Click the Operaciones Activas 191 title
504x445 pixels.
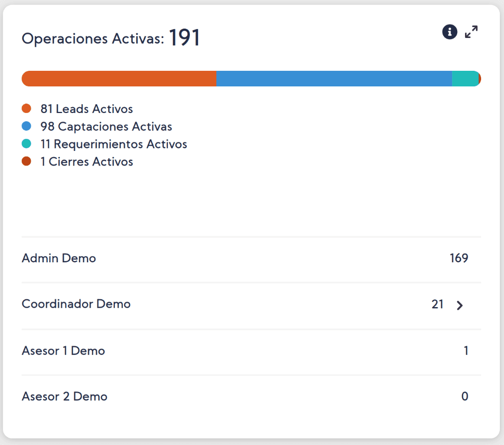pyautogui.click(x=111, y=39)
